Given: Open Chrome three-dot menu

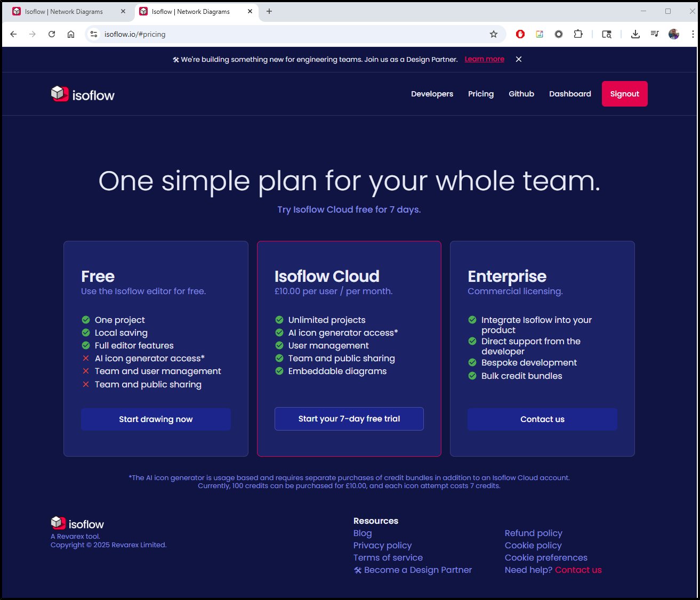Looking at the screenshot, I should click(x=693, y=34).
